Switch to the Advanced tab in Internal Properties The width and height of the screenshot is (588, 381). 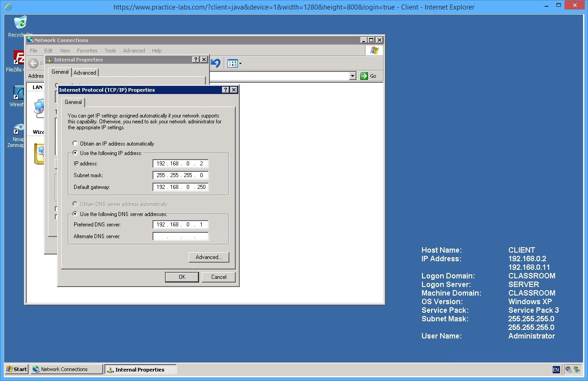(85, 72)
